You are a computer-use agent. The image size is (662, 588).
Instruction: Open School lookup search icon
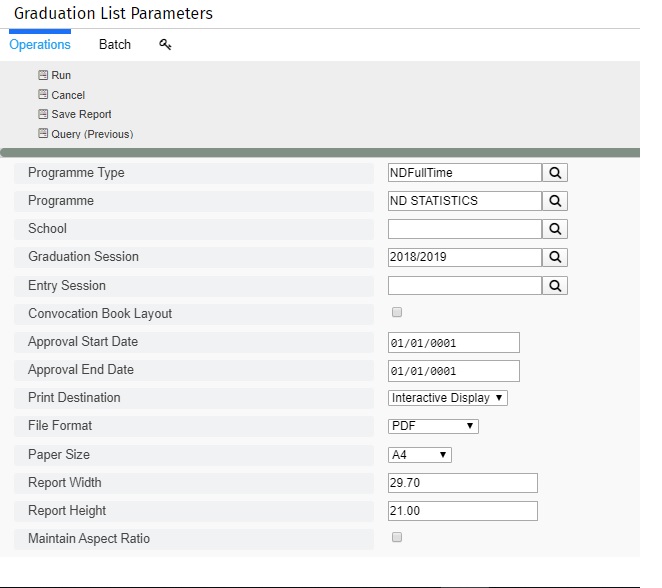pos(555,229)
